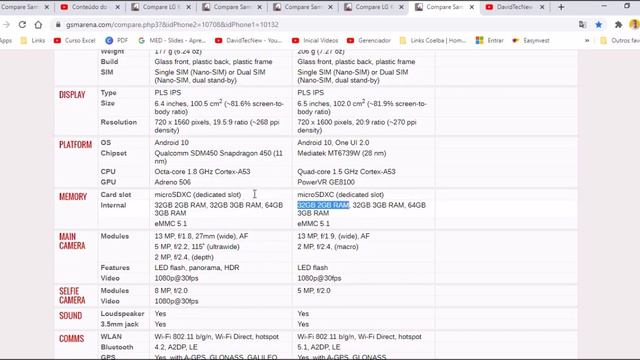Image resolution: width=640 pixels, height=360 pixels.
Task: Open the Easynvest bookmark
Action: click(531, 40)
